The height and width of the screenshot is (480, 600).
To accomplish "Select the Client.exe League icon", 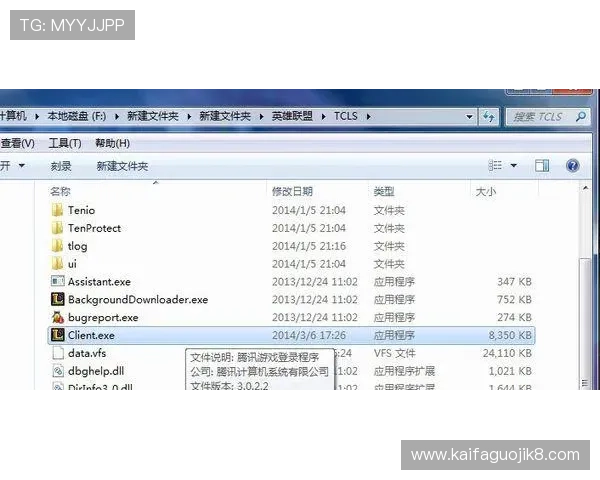I will pos(57,335).
